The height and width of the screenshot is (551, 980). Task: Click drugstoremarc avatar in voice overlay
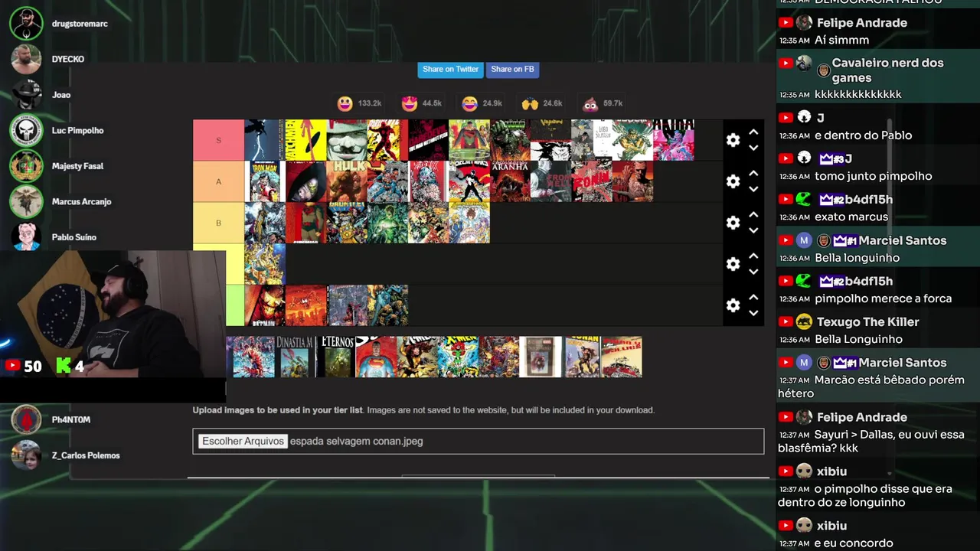pyautogui.click(x=26, y=24)
